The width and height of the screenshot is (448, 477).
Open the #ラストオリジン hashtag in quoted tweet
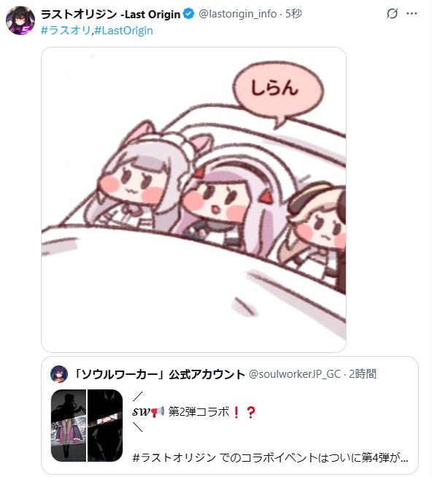coord(174,457)
